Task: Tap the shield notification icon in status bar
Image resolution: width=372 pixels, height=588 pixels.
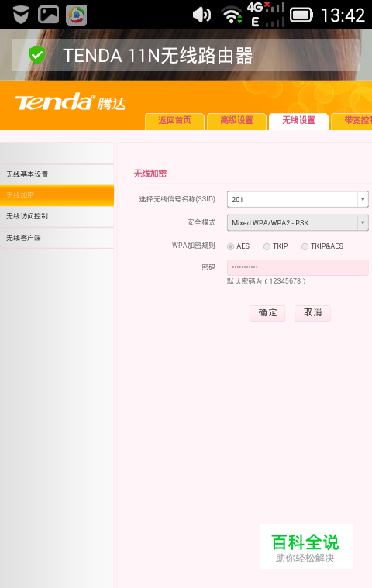Action: coord(21,15)
